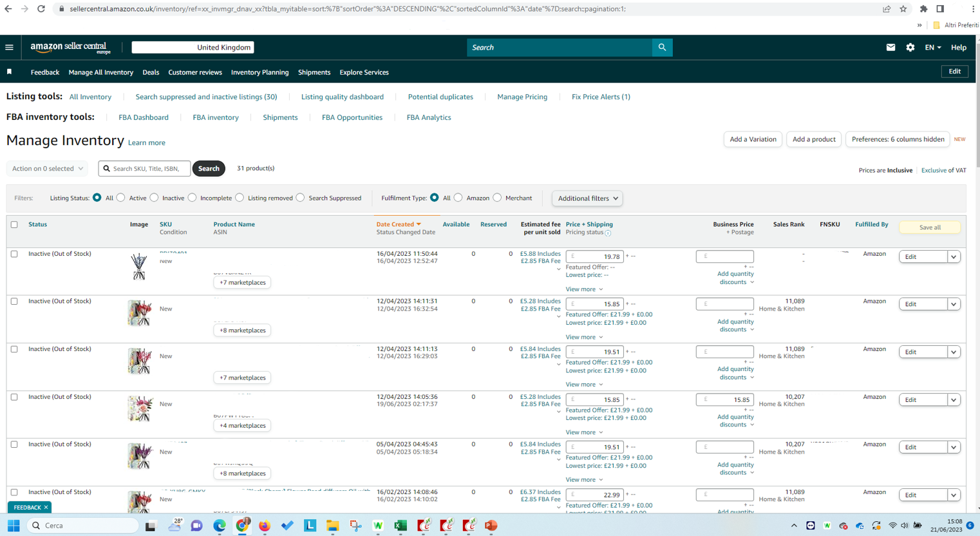
Task: Click Preferences: 6 columns hidden button
Action: [898, 139]
